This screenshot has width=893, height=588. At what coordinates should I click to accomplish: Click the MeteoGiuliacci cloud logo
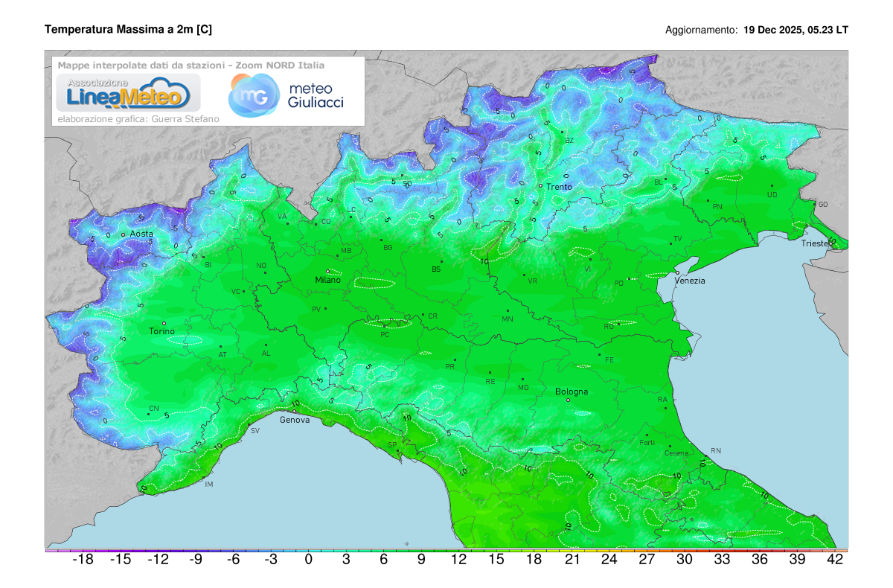pyautogui.click(x=256, y=95)
